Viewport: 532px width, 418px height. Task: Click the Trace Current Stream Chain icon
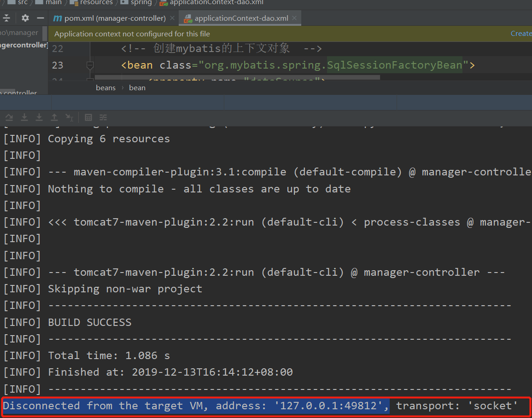point(103,118)
